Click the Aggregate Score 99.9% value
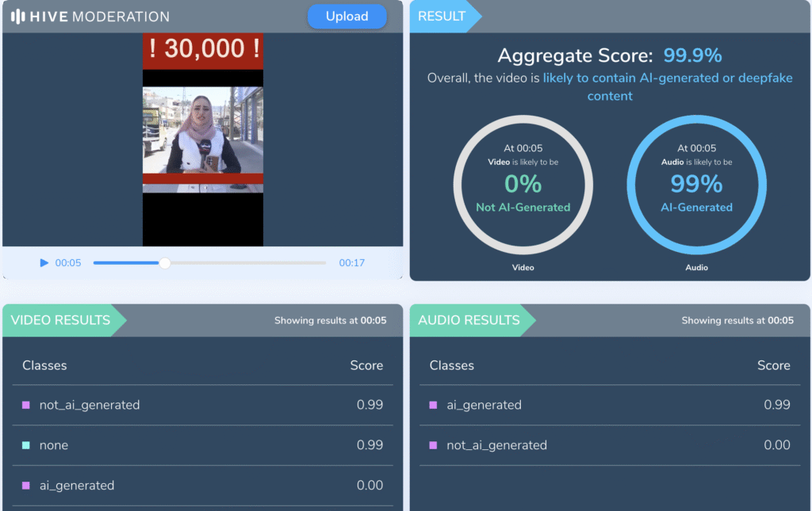Screen dimensions: 812x511 click(x=692, y=55)
